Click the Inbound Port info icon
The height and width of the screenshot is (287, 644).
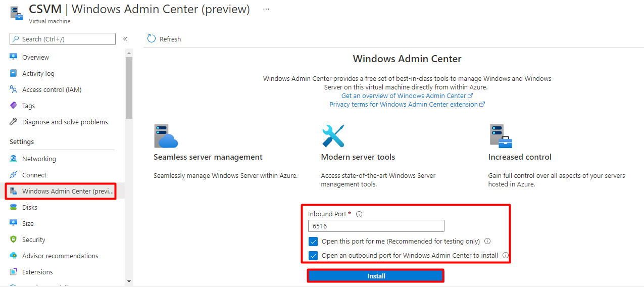pos(359,214)
